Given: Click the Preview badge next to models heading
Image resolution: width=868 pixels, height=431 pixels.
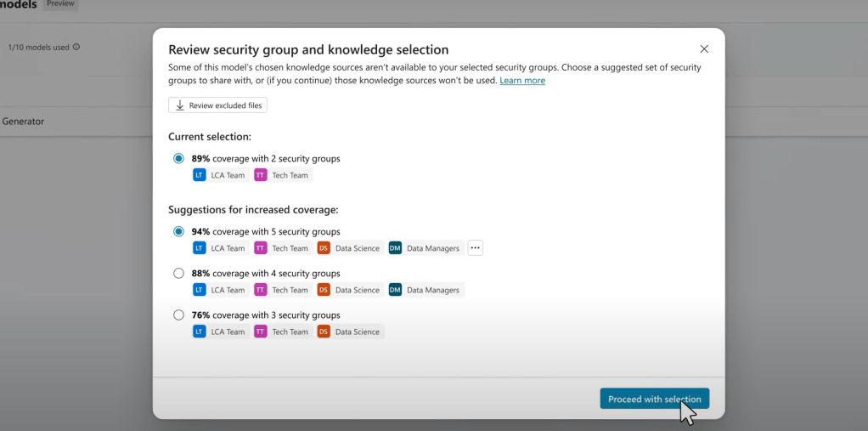Looking at the screenshot, I should coord(60,4).
